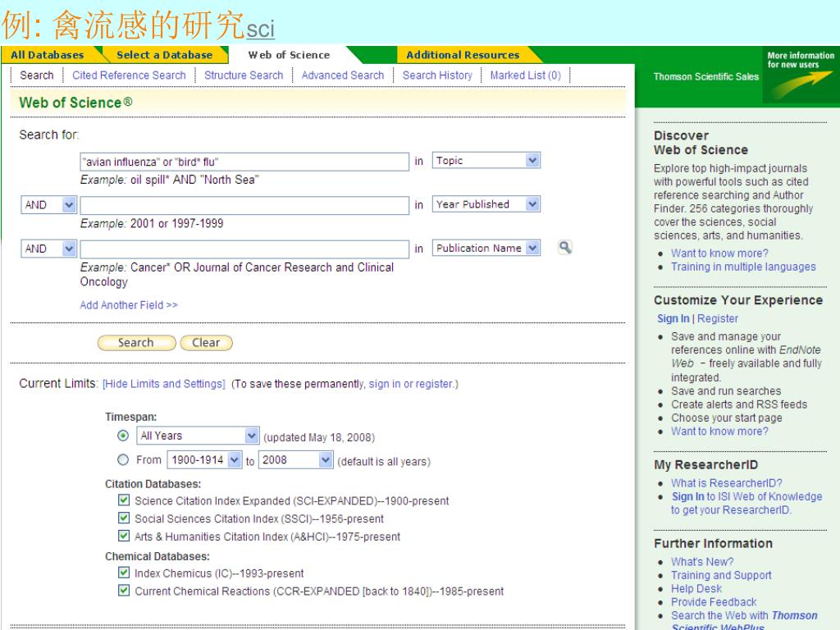The height and width of the screenshot is (630, 840).
Task: Click Thomson Scientific Sales link
Action: pyautogui.click(x=706, y=76)
